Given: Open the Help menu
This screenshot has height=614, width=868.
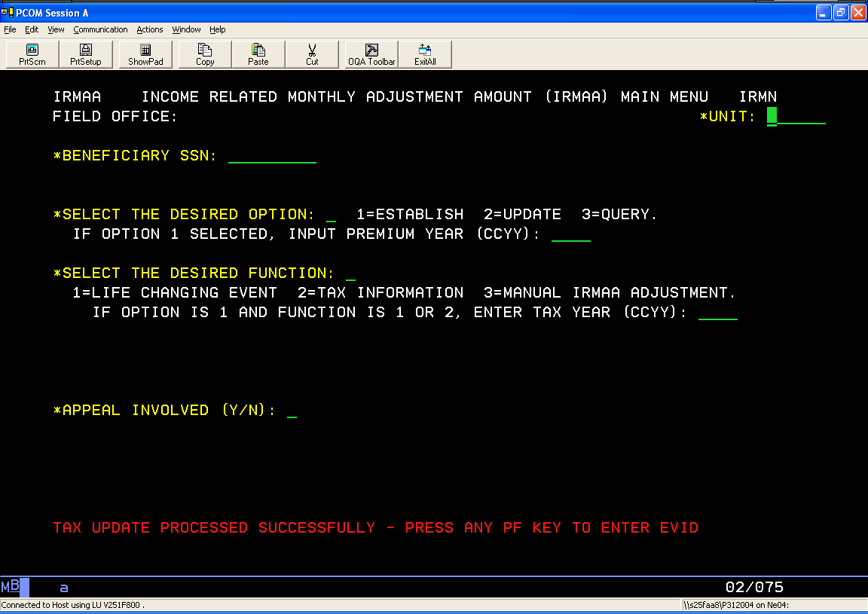Looking at the screenshot, I should tap(218, 29).
